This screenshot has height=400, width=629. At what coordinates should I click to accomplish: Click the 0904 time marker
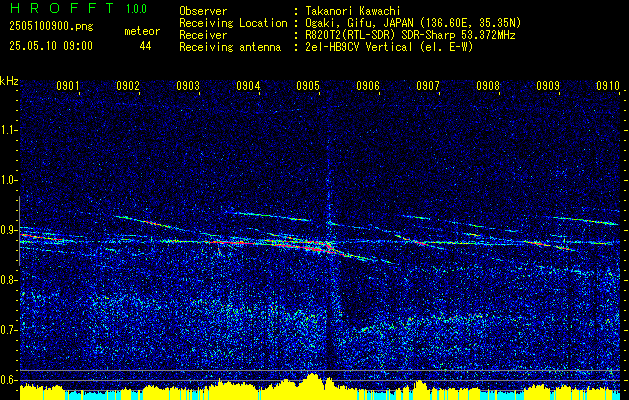pos(248,85)
